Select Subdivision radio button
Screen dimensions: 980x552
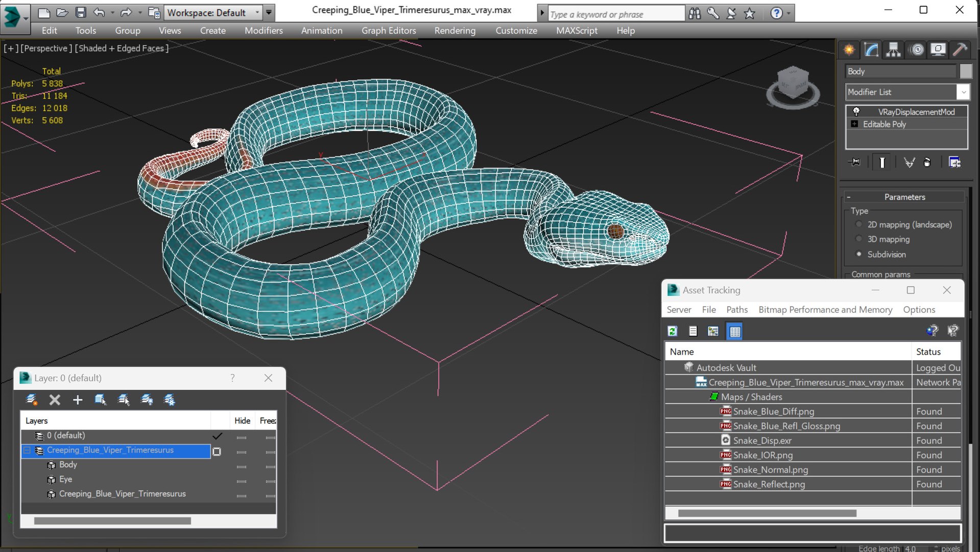pos(859,254)
